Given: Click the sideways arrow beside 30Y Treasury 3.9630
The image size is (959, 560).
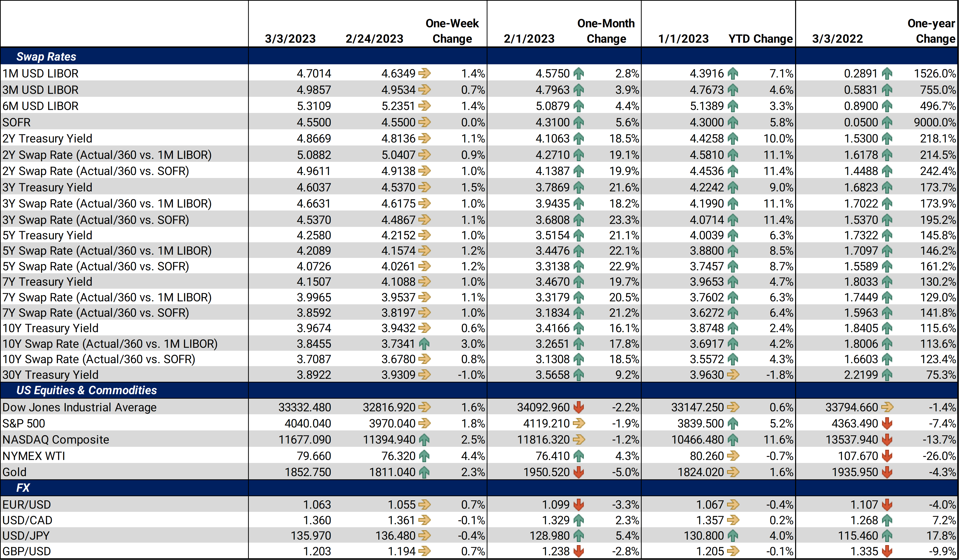Looking at the screenshot, I should 733,375.
